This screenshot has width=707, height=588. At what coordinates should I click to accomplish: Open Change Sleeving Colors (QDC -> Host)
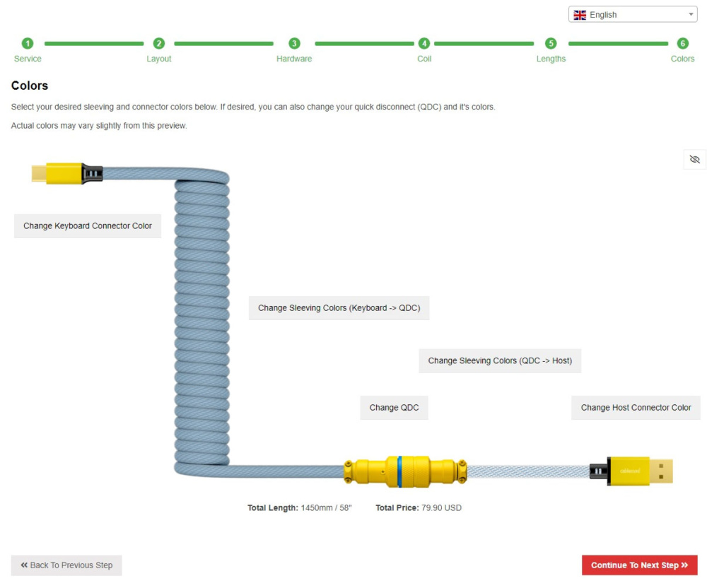click(500, 361)
